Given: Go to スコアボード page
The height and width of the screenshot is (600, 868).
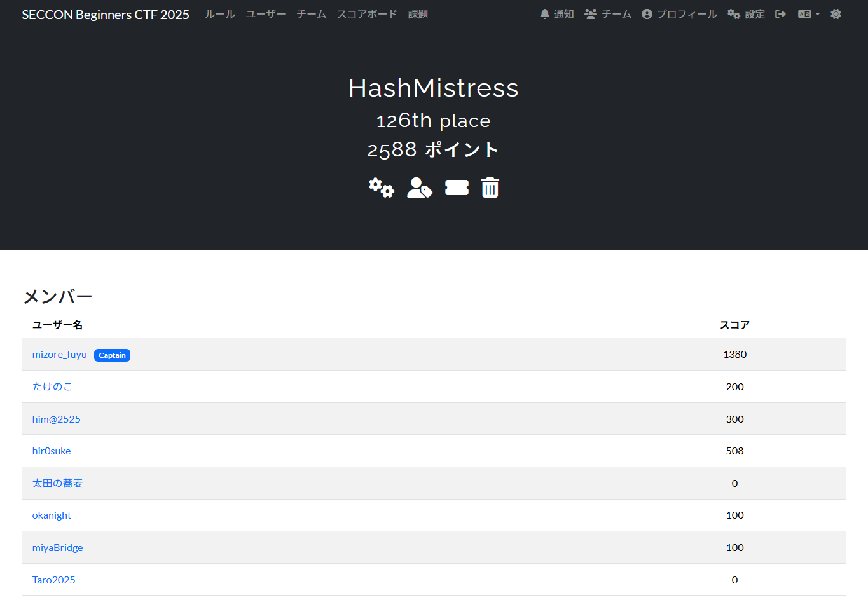Looking at the screenshot, I should point(367,14).
